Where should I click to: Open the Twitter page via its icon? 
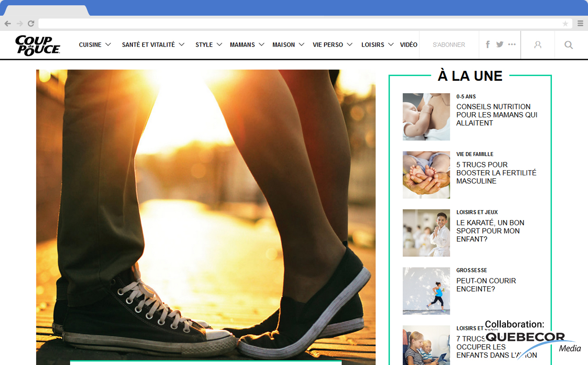(500, 44)
